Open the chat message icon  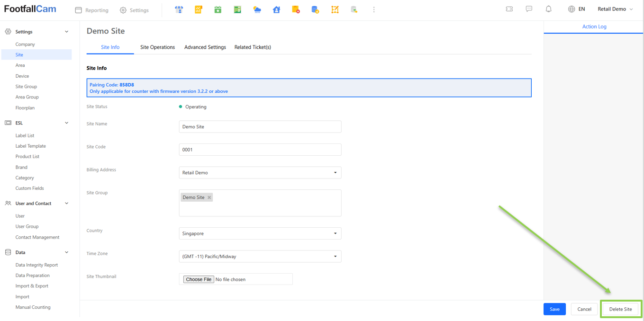[x=529, y=9]
